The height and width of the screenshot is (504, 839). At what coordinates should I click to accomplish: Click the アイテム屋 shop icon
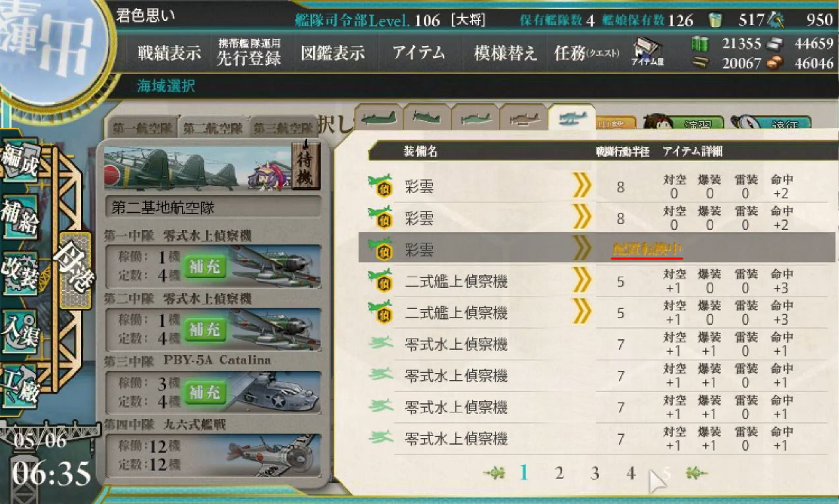(x=647, y=51)
